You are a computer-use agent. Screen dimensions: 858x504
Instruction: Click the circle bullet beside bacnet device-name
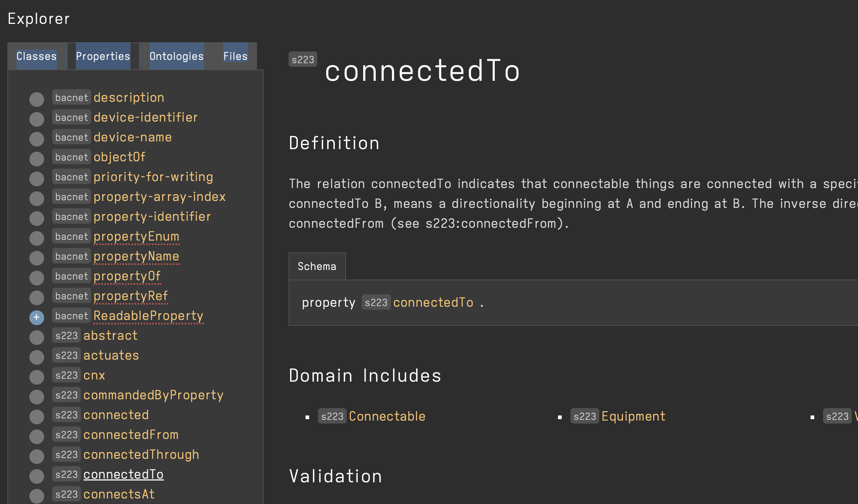[37, 138]
